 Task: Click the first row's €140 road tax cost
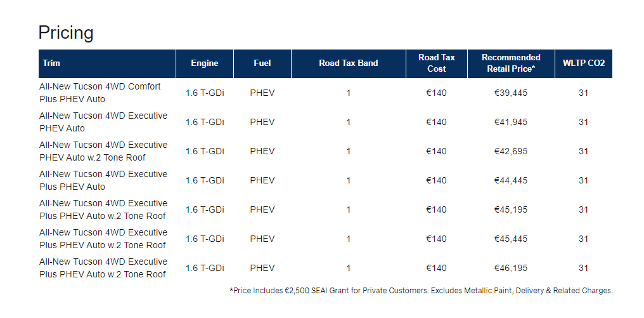(437, 93)
